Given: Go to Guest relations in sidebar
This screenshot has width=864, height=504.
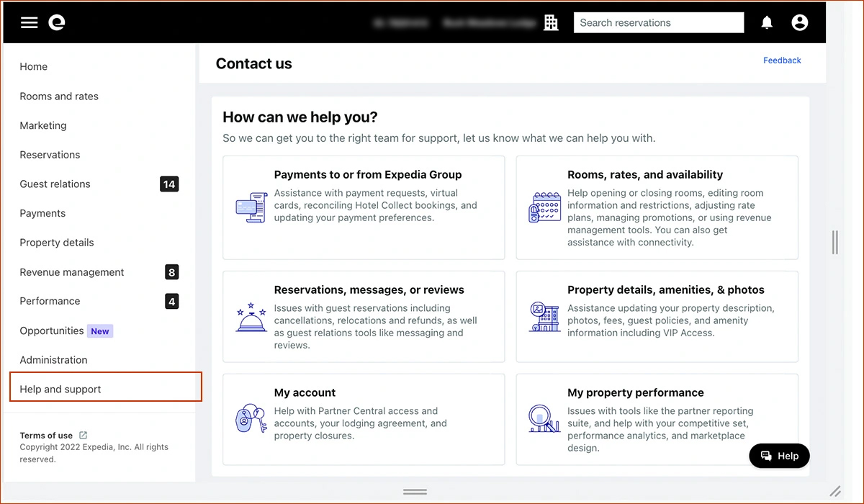Looking at the screenshot, I should click(x=99, y=184).
